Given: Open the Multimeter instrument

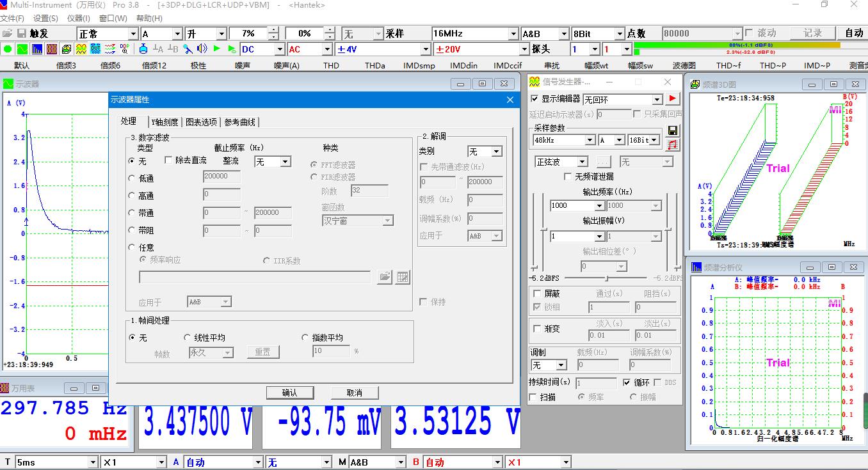Looking at the screenshot, I should 51,49.
